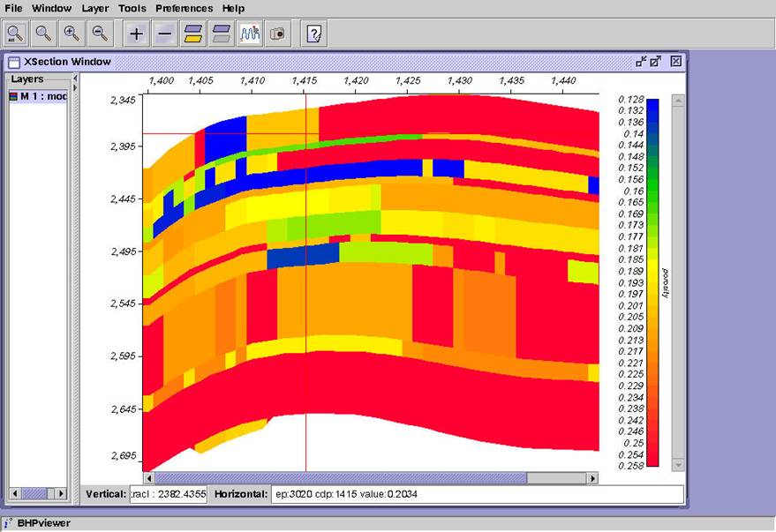Close the XSection Window

676,61
